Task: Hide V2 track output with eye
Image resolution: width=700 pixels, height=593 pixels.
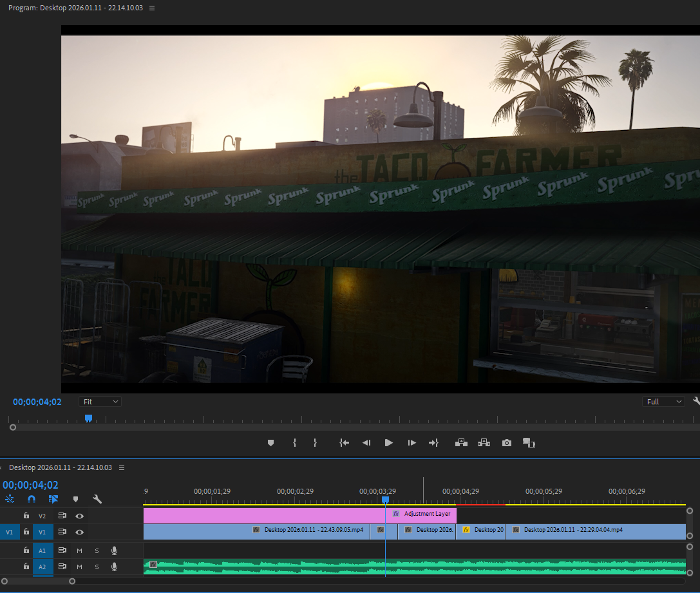Action: tap(79, 516)
